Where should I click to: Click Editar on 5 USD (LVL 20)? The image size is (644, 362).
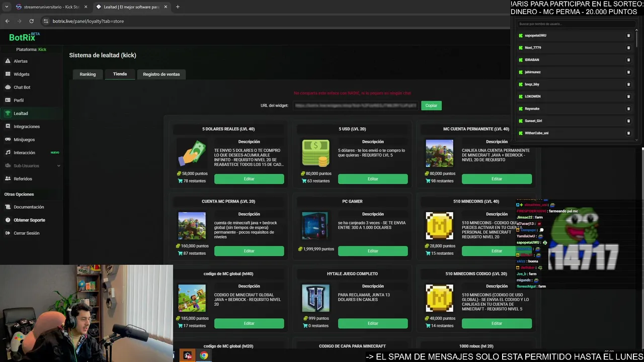[x=373, y=179]
